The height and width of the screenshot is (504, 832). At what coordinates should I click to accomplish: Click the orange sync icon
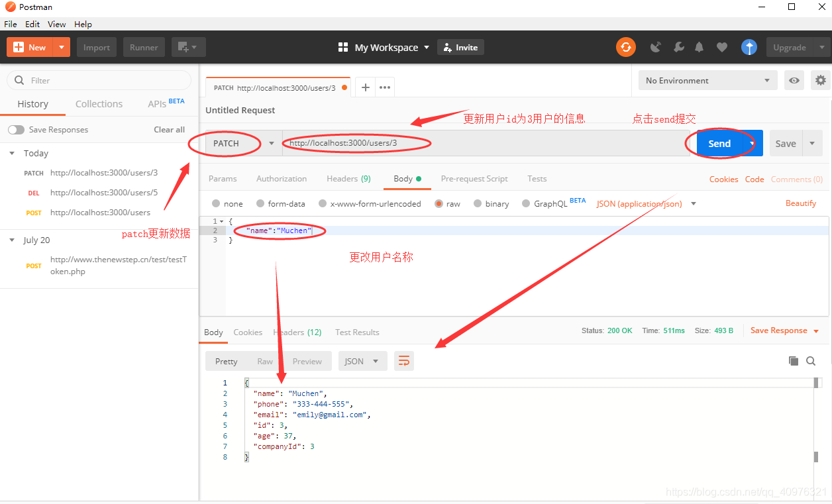coord(625,47)
